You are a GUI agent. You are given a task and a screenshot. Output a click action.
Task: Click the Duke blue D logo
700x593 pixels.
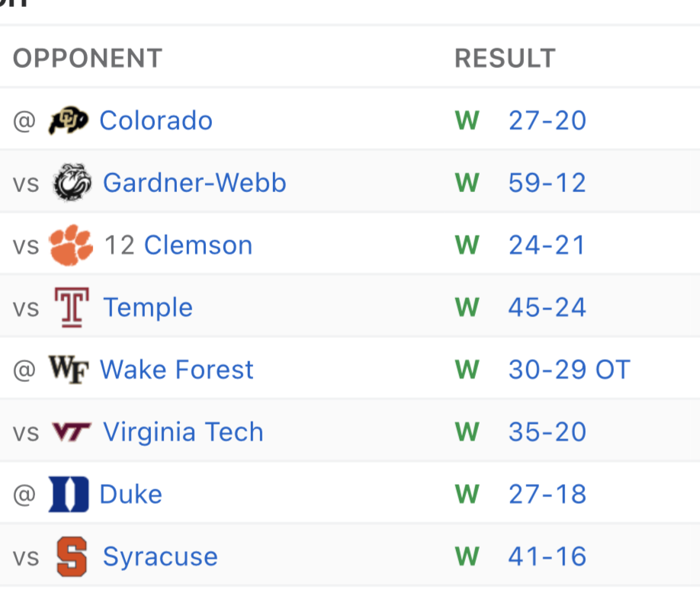(69, 494)
